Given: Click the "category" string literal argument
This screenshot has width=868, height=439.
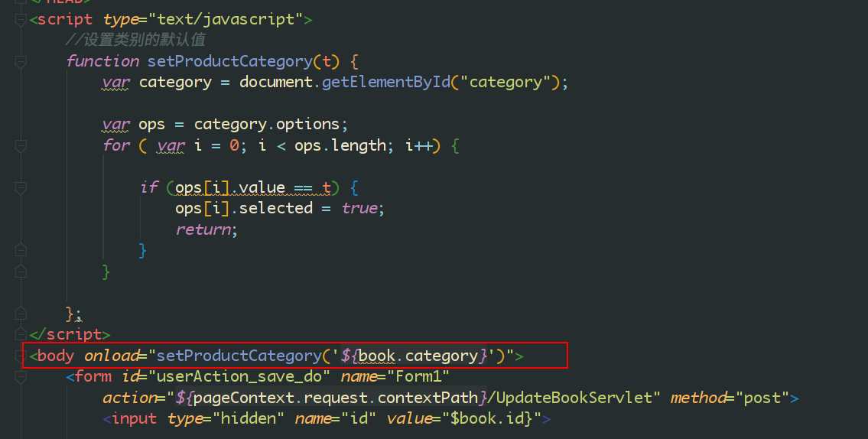Looking at the screenshot, I should 506,83.
